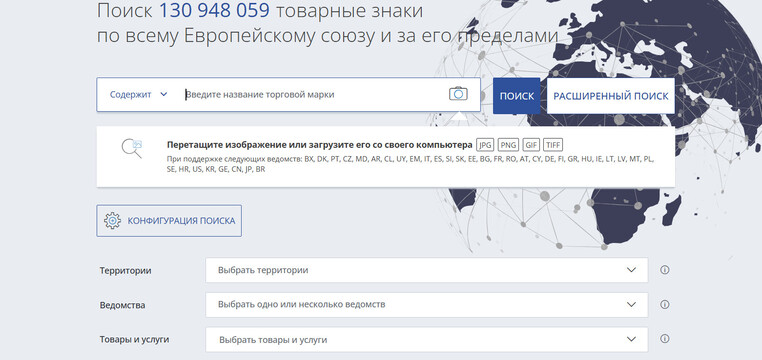This screenshot has width=762, height=360.
Task: Expand the Выбрать товары и услуги dropdown
Action: (427, 339)
